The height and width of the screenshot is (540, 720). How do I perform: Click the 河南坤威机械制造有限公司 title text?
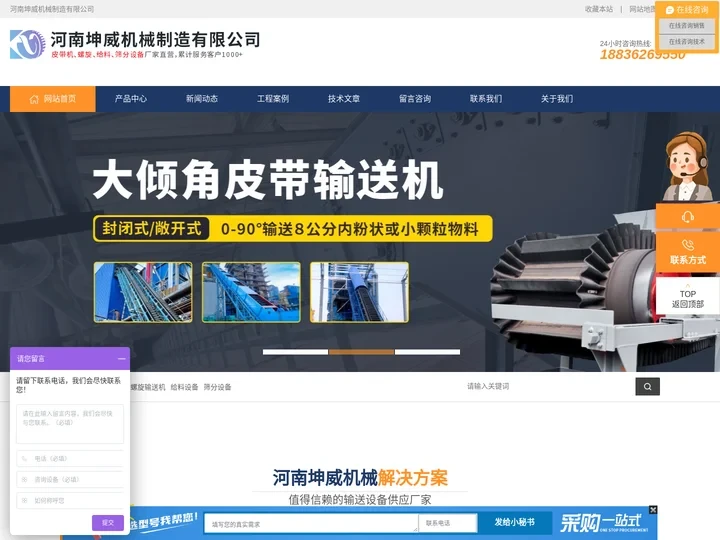(x=155, y=40)
